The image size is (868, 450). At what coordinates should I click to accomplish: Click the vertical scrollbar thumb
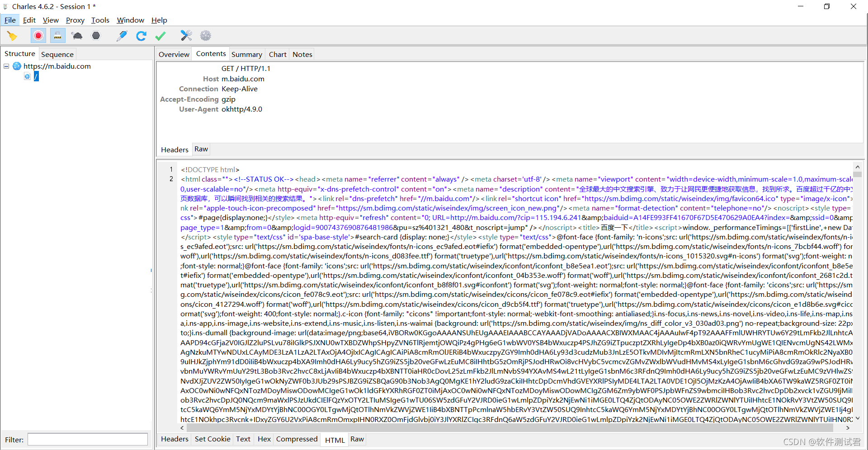click(857, 174)
